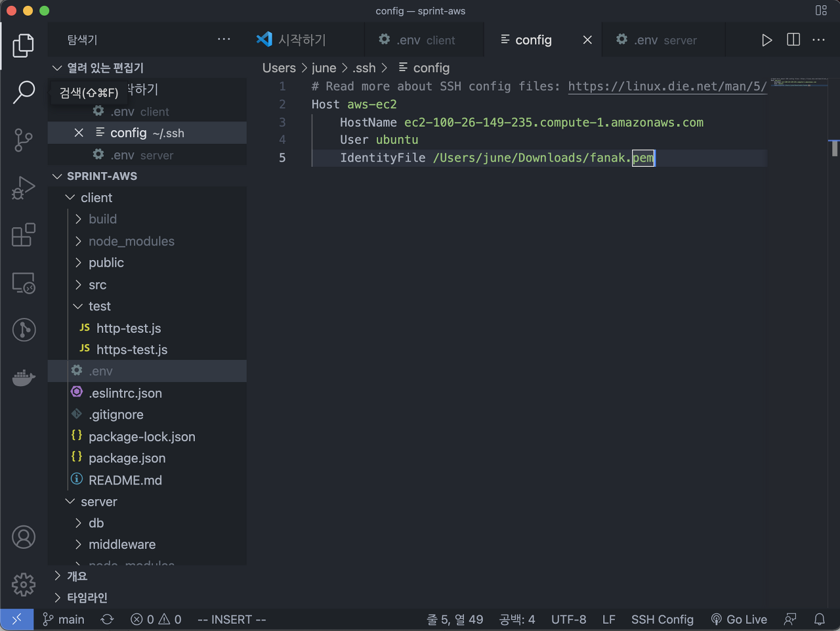The image size is (840, 631).
Task: Open Explorer views and more actions menu
Action: tap(224, 39)
